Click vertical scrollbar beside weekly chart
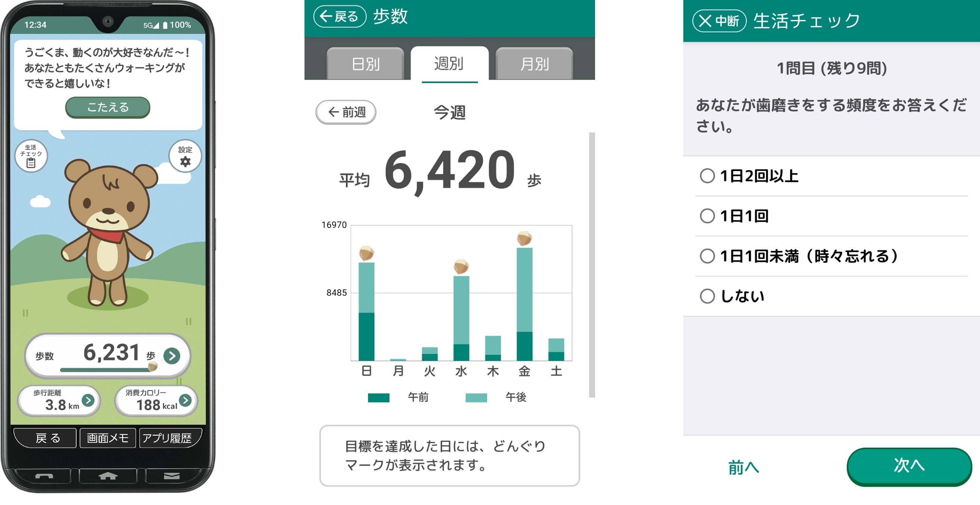The height and width of the screenshot is (505, 980). [592, 265]
